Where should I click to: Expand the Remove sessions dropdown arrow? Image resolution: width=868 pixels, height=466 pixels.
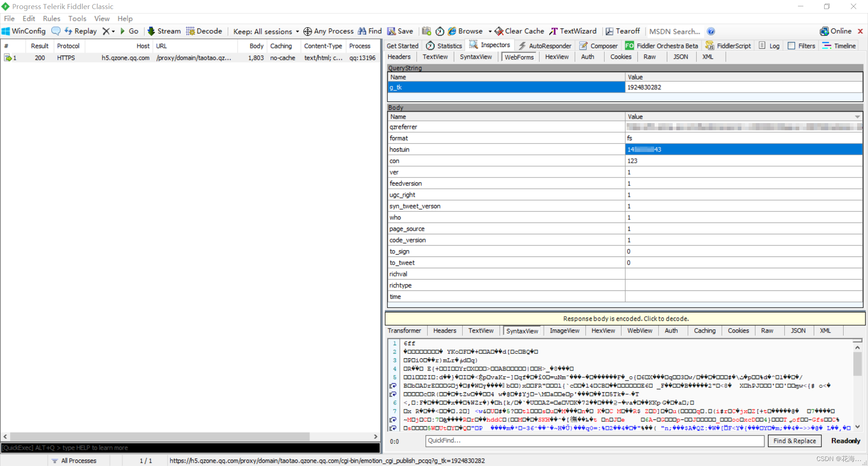pos(113,31)
